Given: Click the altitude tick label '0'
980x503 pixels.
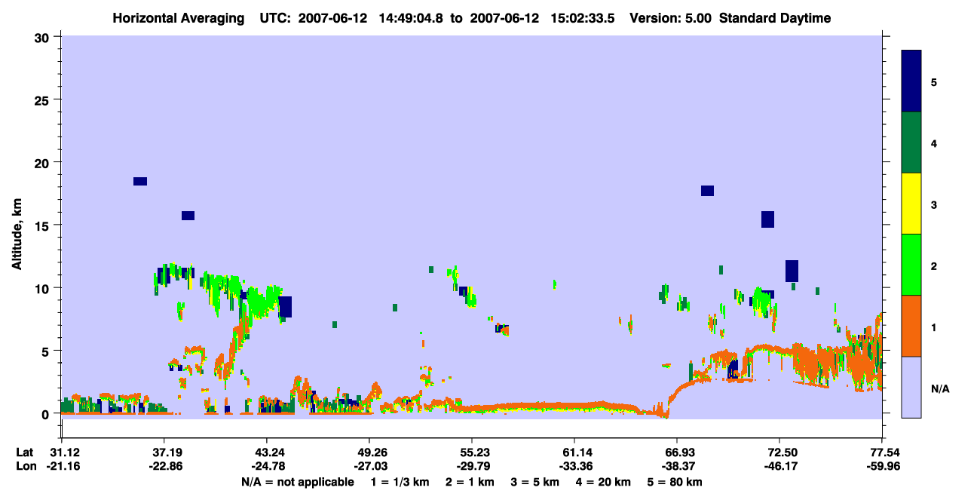Looking at the screenshot, I should pos(47,414).
